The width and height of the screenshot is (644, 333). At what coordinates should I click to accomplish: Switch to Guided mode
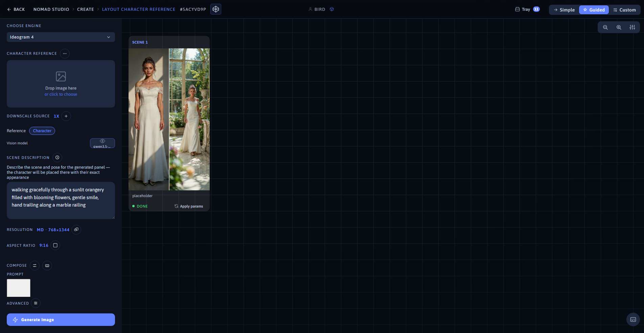[x=594, y=10]
